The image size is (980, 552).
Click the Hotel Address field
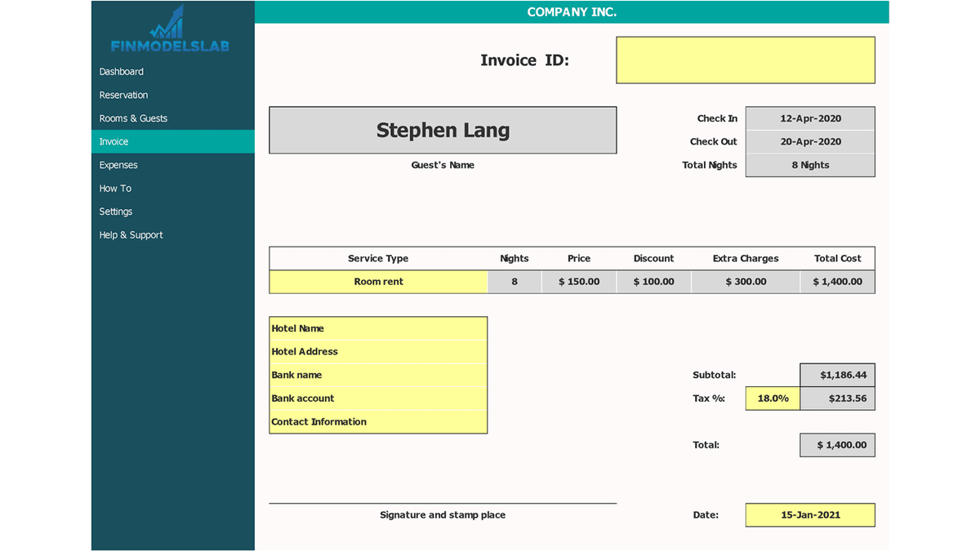point(378,352)
